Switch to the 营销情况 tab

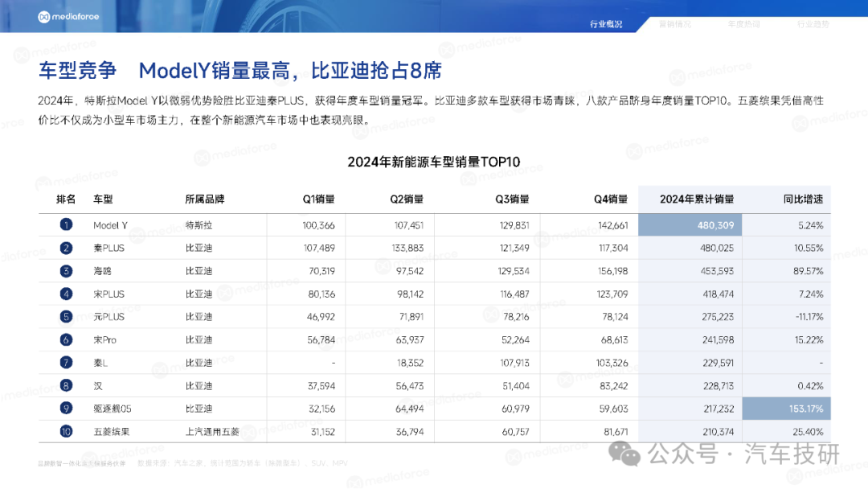(675, 24)
